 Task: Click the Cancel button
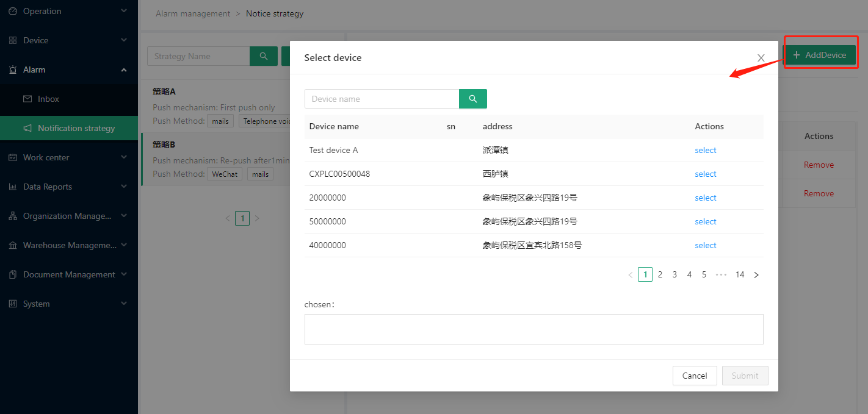pos(695,376)
